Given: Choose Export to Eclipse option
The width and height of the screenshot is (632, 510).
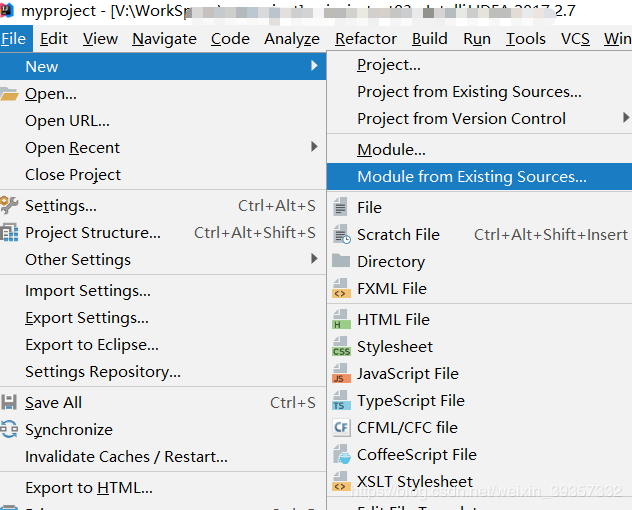Looking at the screenshot, I should point(91,345).
